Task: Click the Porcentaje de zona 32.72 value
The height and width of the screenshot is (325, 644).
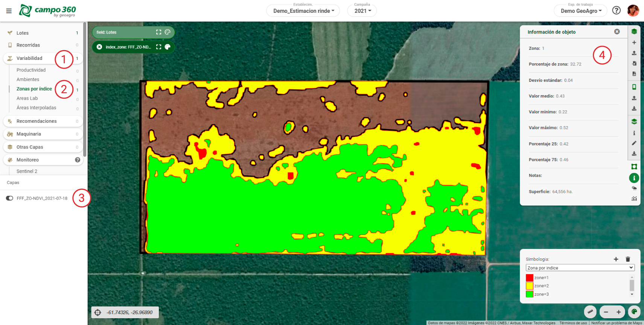Action: pos(575,64)
